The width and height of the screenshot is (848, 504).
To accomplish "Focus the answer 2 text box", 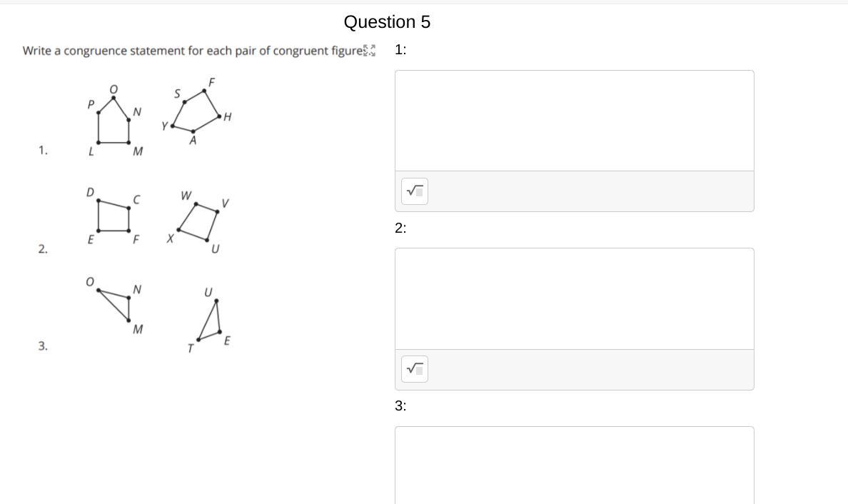I will (574, 298).
